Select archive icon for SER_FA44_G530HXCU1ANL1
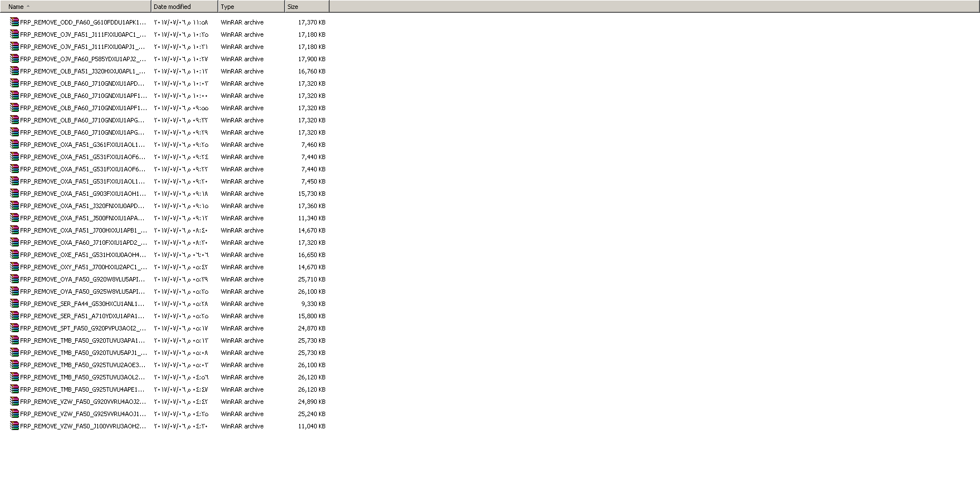 [x=14, y=304]
